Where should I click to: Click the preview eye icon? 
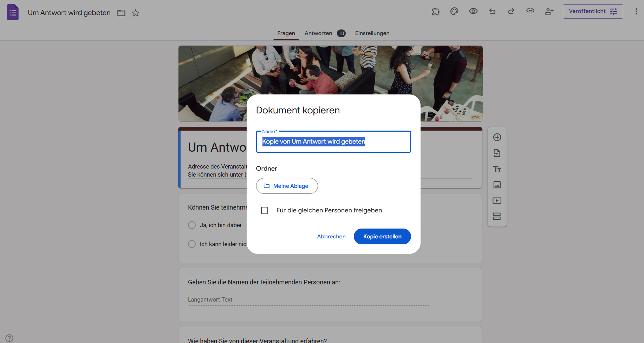473,11
